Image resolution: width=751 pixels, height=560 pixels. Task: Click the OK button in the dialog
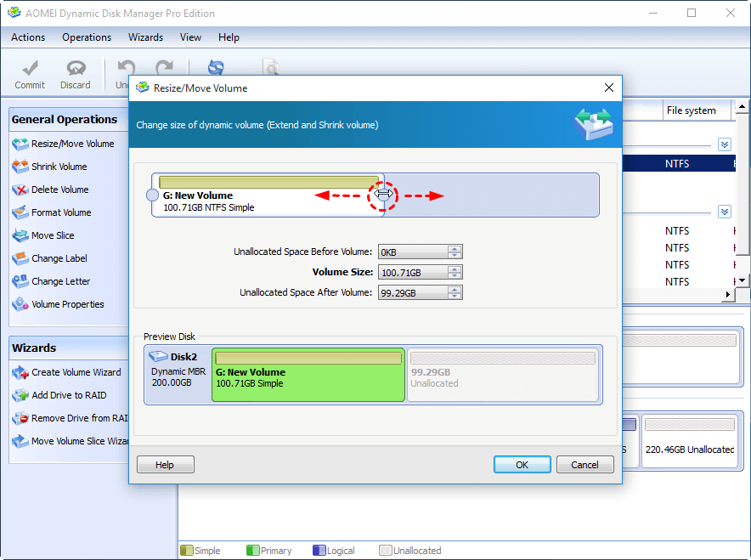pyautogui.click(x=522, y=465)
